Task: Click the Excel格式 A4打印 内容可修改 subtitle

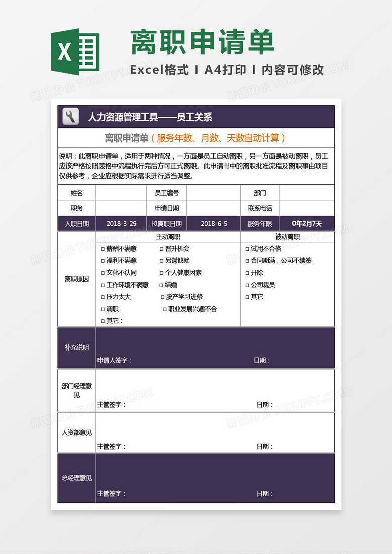Action: pyautogui.click(x=227, y=70)
